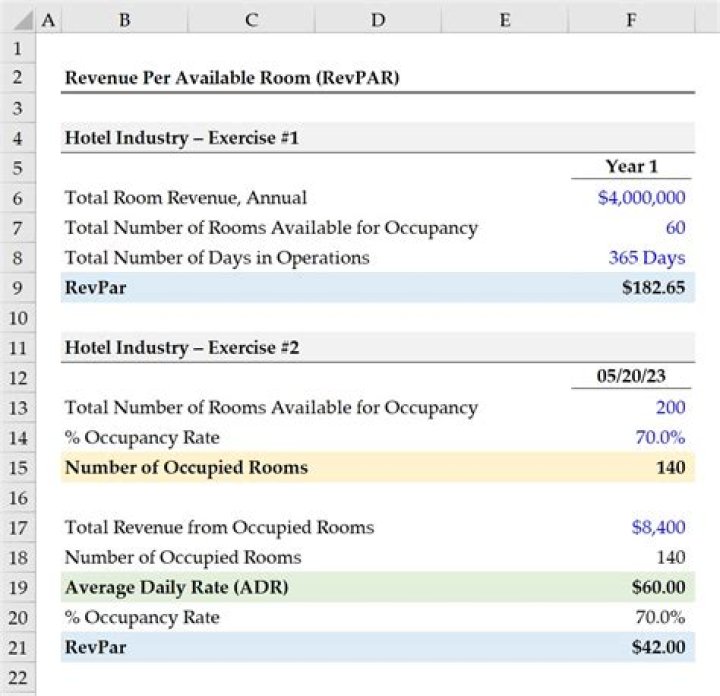Click the Number of Occupied Rooms yellow label

pos(186,468)
